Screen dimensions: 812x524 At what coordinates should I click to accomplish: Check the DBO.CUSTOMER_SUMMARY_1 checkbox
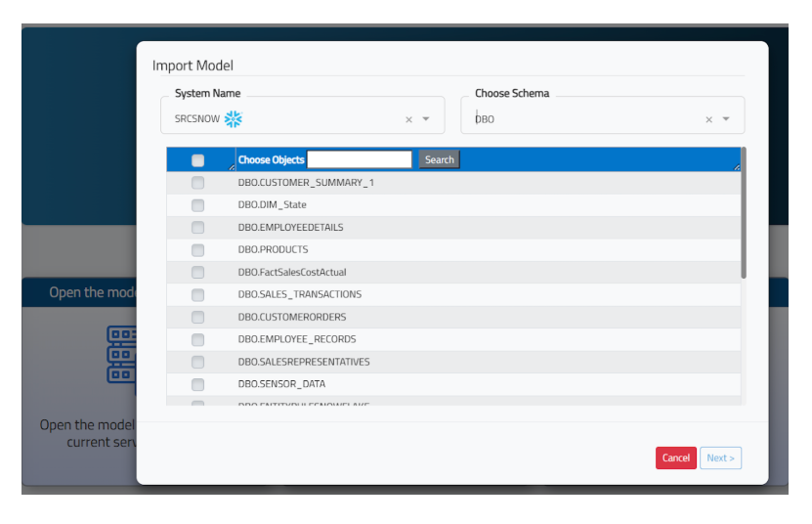pos(198,183)
